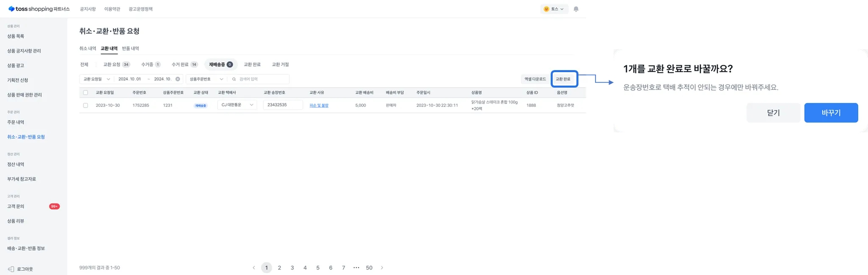Click the 99+ badge on 고객 문의

[x=54, y=206]
